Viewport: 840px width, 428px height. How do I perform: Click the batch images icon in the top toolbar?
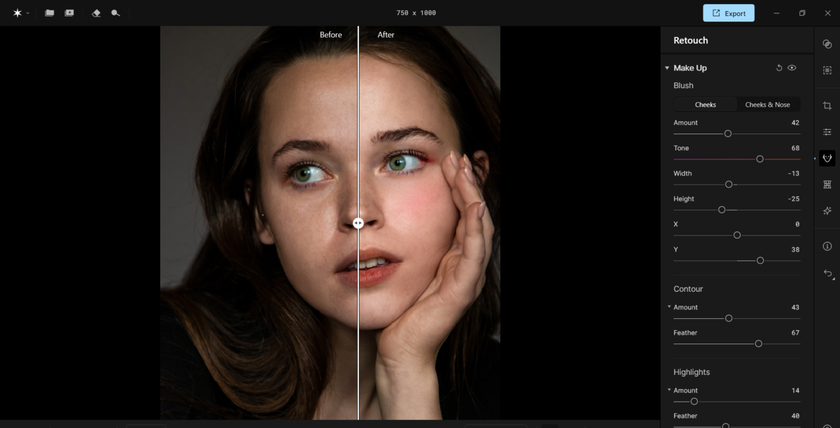[x=69, y=13]
